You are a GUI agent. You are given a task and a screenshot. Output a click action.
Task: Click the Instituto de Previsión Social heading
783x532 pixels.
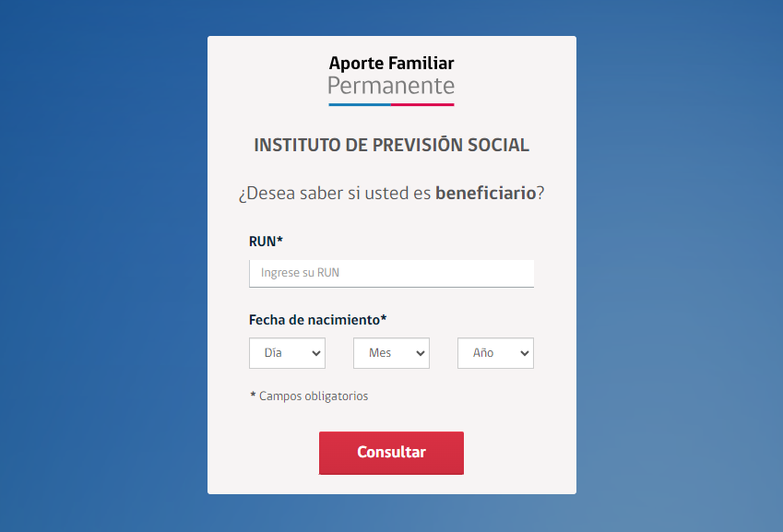click(x=391, y=145)
